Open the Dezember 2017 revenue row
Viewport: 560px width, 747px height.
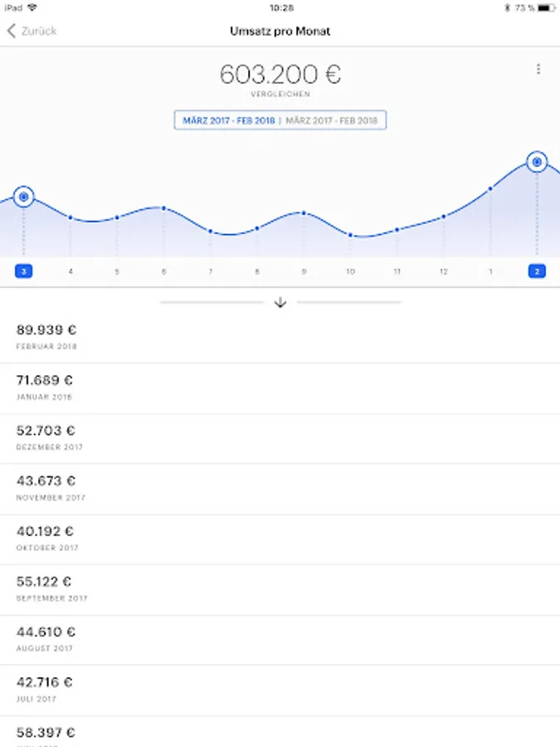[280, 438]
